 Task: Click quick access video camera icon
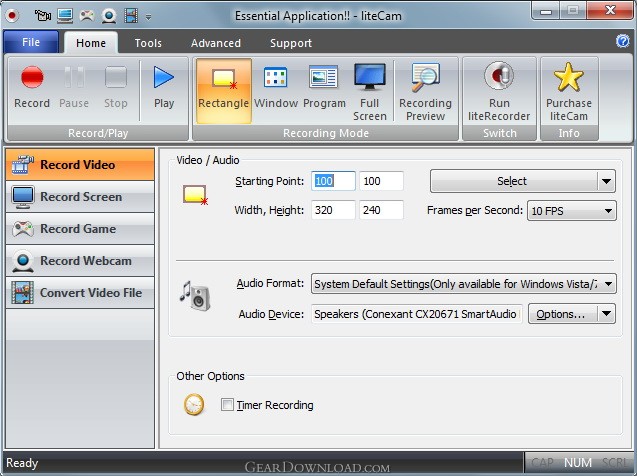(x=43, y=16)
